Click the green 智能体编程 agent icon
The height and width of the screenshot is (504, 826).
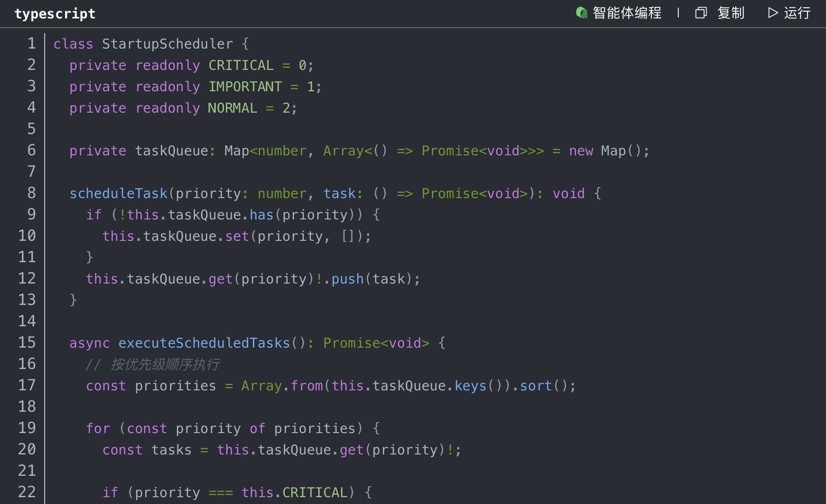pyautogui.click(x=582, y=13)
